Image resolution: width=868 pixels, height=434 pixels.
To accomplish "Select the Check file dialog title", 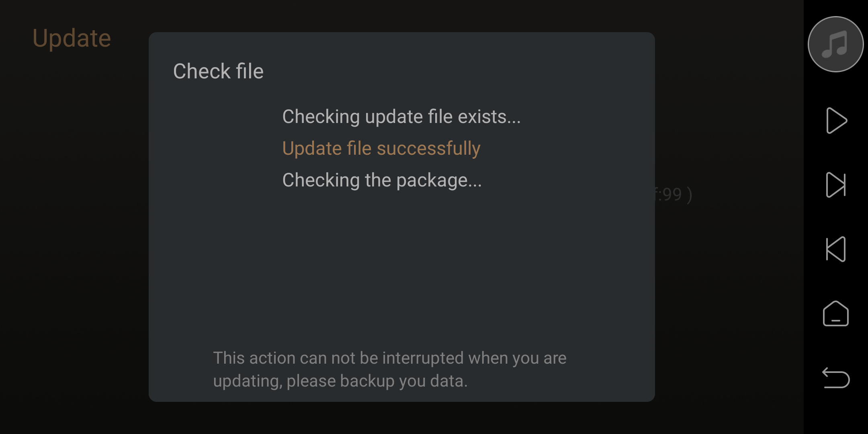I will (218, 72).
